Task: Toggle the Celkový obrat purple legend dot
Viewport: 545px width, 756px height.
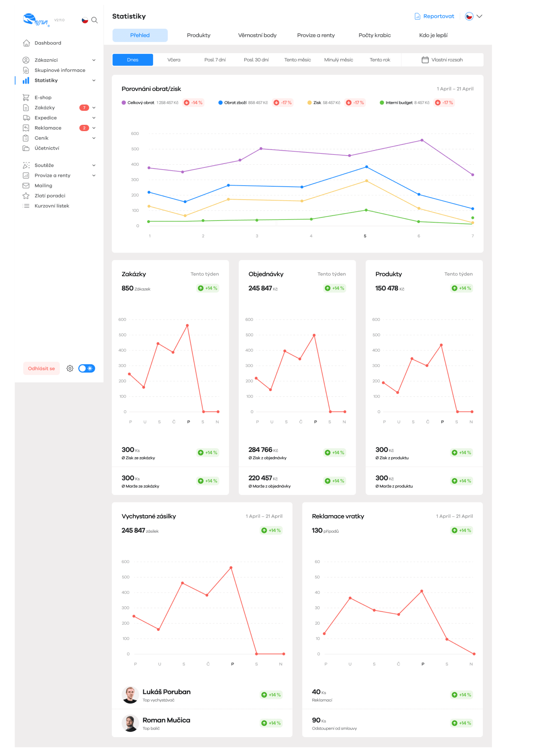Action: [x=124, y=103]
